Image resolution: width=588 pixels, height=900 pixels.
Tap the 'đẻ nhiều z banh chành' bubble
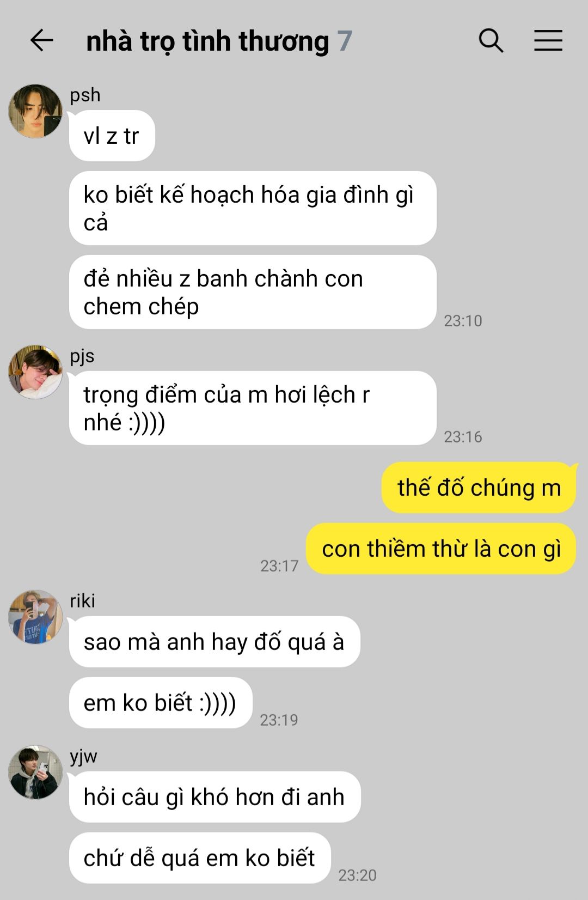[x=253, y=292]
